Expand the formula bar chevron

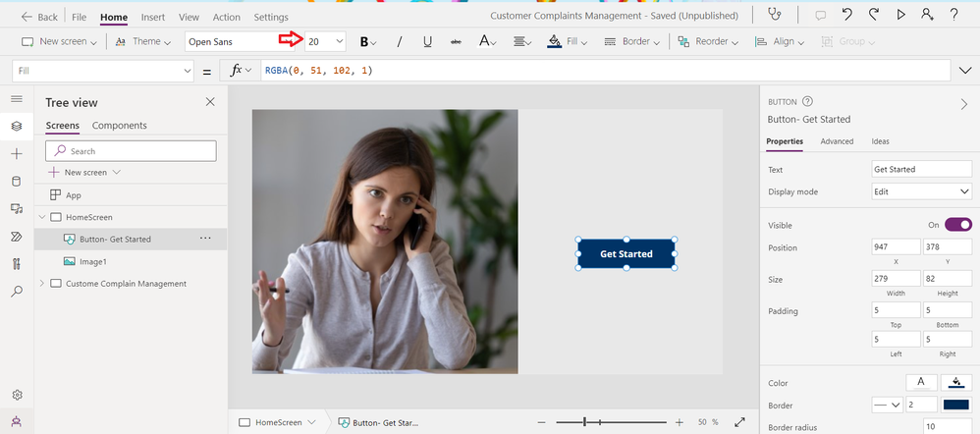[x=965, y=71]
